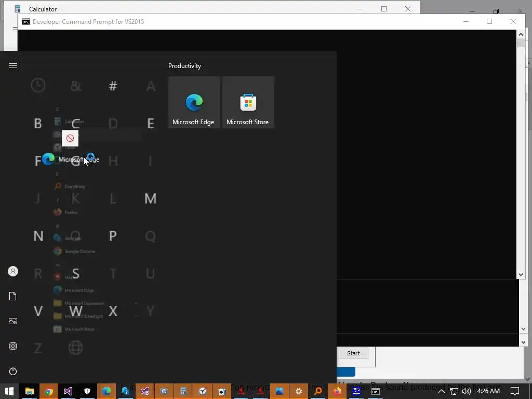
Task: Jump to the # section in apps list
Action: click(x=113, y=86)
